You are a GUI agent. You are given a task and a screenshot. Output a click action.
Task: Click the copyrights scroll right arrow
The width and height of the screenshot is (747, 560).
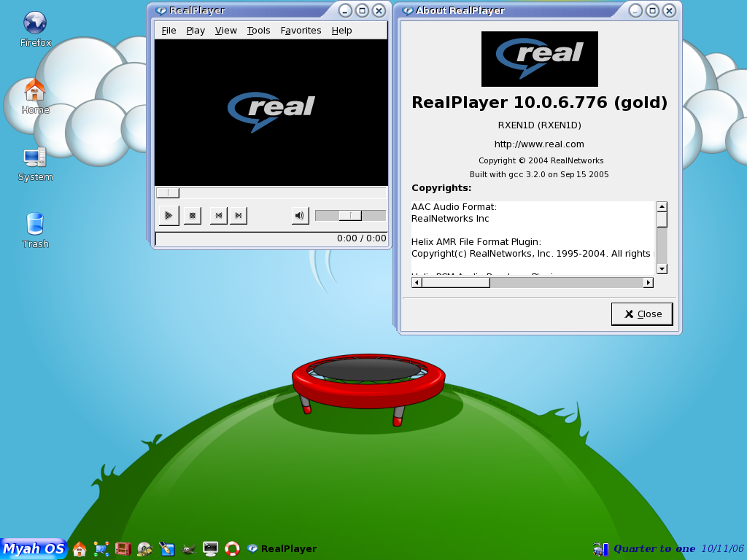pos(648,282)
